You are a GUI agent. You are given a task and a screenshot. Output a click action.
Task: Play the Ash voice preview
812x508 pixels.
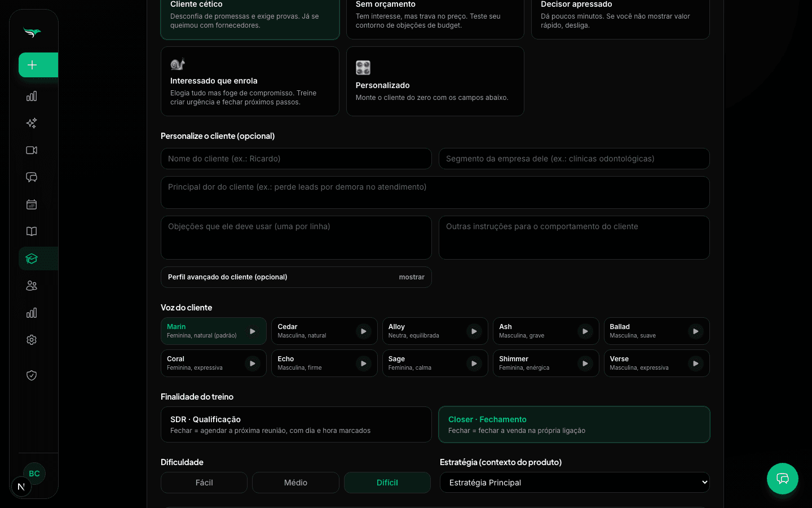585,331
